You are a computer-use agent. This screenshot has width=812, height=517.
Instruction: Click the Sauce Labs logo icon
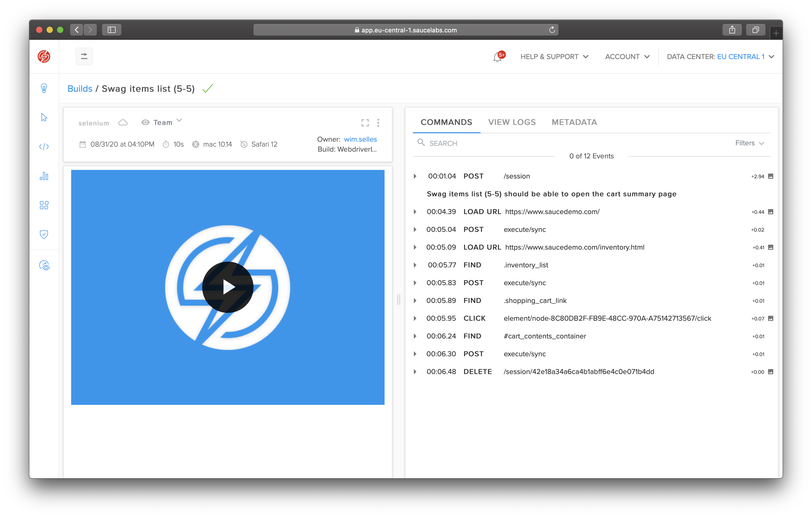tap(44, 56)
